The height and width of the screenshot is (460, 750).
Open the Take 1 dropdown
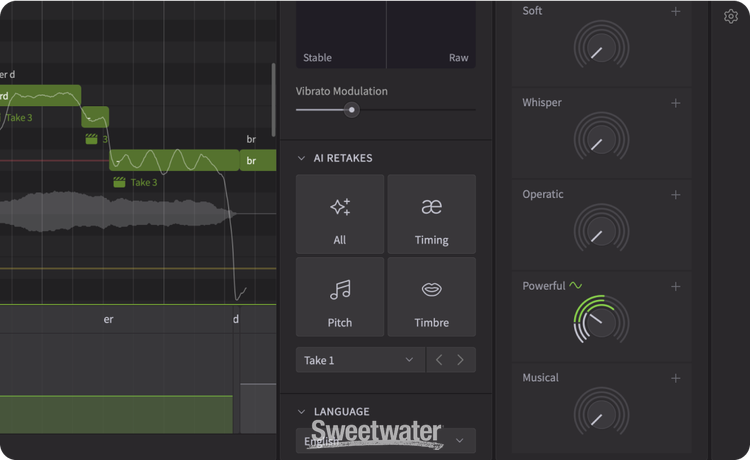click(x=359, y=360)
